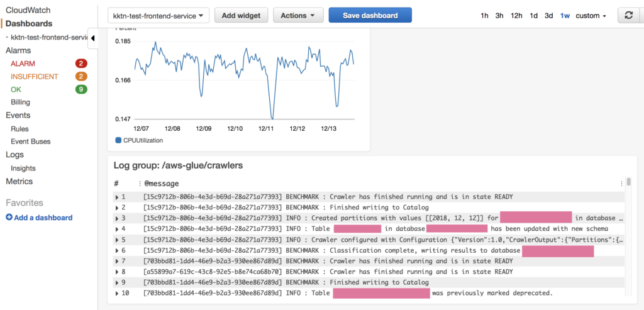644x310 pixels.
Task: Open Rules under Events
Action: pyautogui.click(x=19, y=129)
